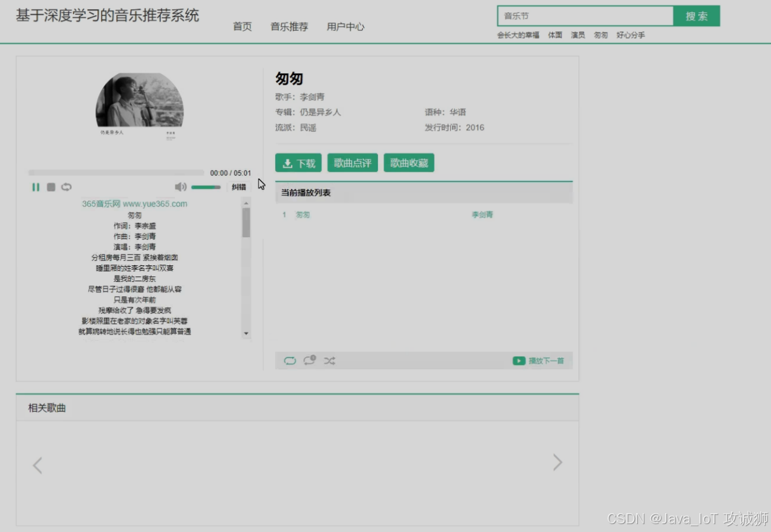Click the 搜索 search button
The image size is (771, 532).
(x=697, y=16)
